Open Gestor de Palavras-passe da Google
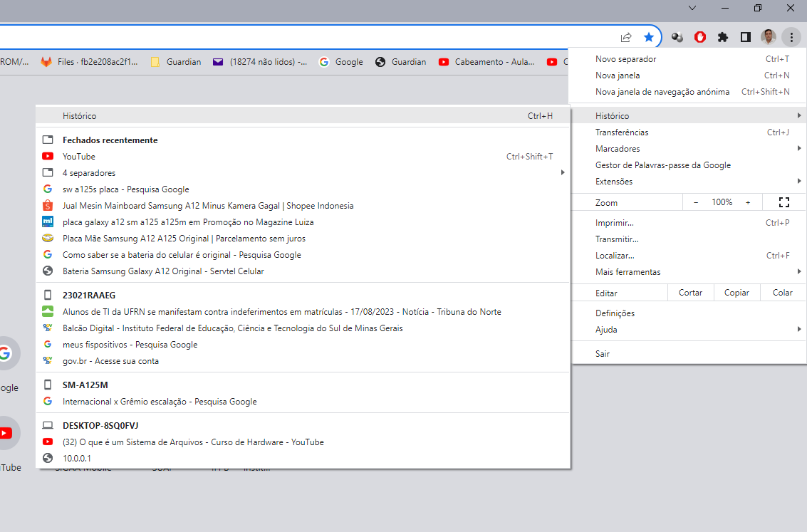Image resolution: width=807 pixels, height=532 pixels. click(x=688, y=165)
